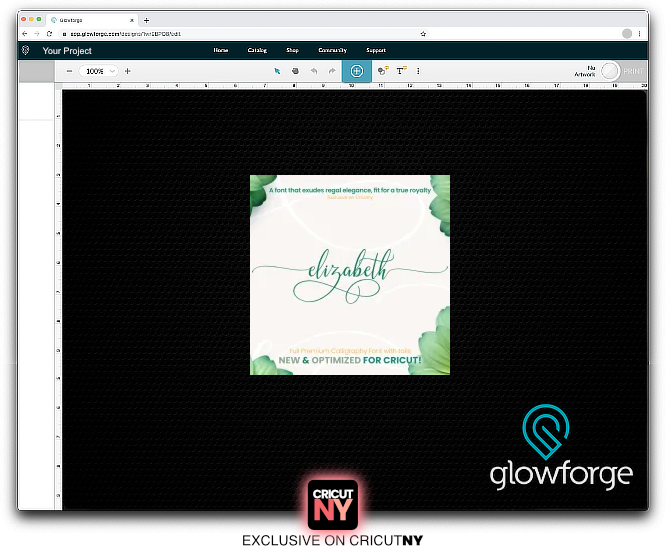The width and height of the screenshot is (666, 552).
Task: Zoom in with the plus button
Action: [x=127, y=71]
